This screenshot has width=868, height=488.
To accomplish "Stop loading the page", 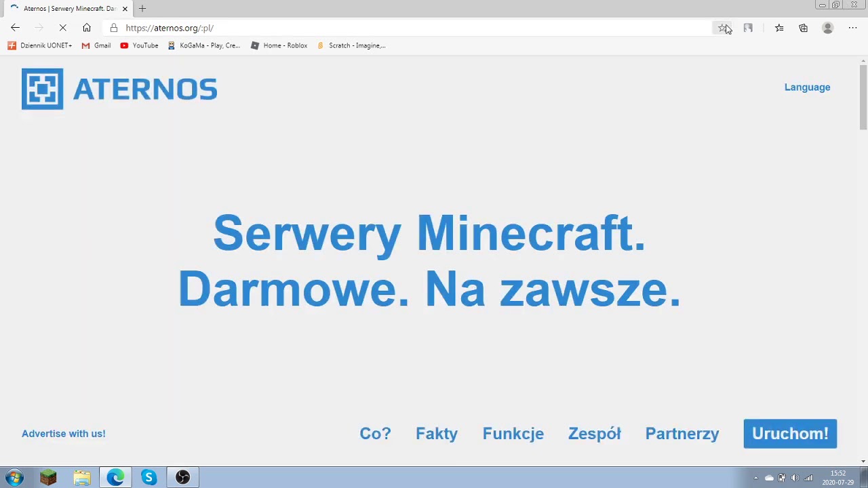I will coord(63,28).
